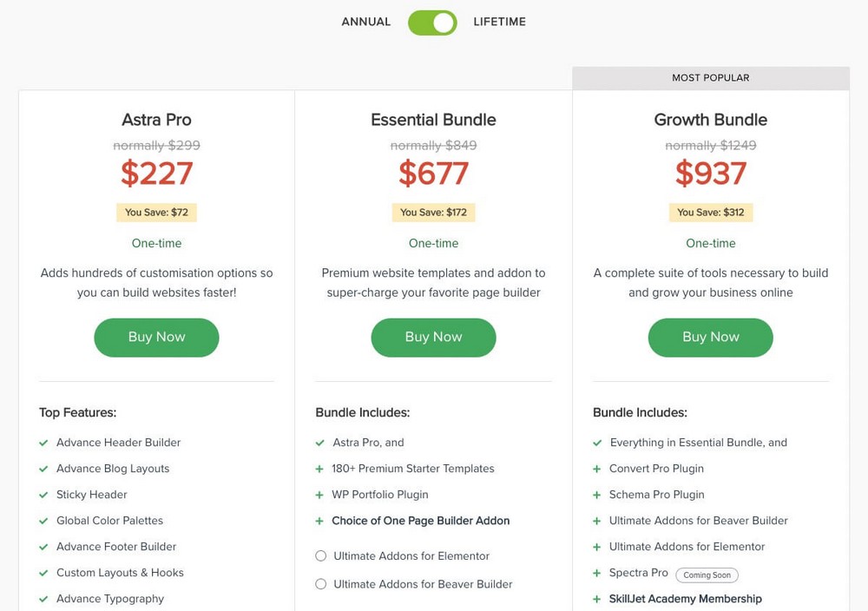Click checkmark beside Everything in Essential Bundle

tap(597, 443)
